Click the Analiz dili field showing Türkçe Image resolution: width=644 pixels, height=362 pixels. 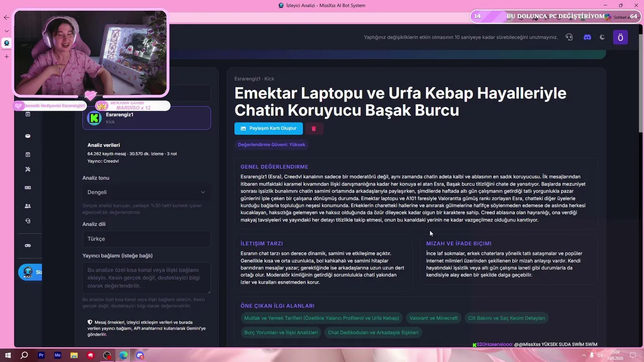point(146,239)
